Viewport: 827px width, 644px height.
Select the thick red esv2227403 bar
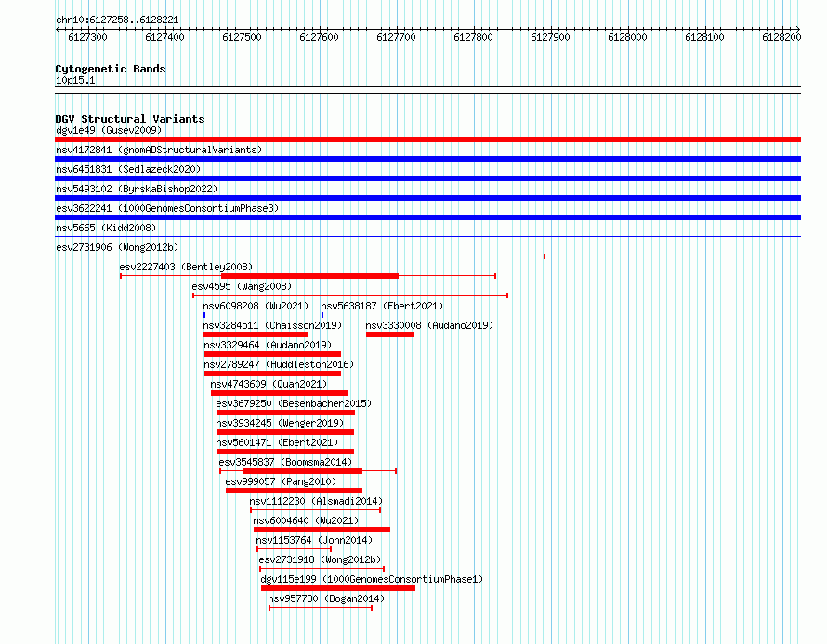click(x=309, y=276)
